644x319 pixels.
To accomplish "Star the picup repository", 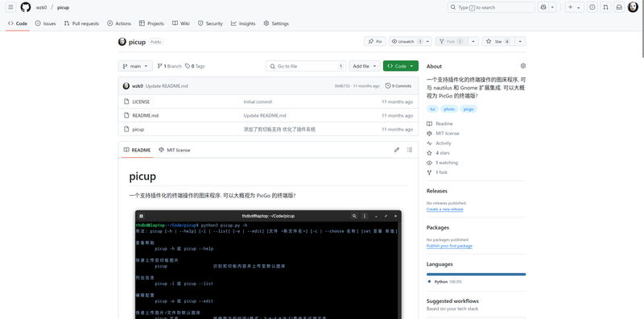I will [498, 42].
